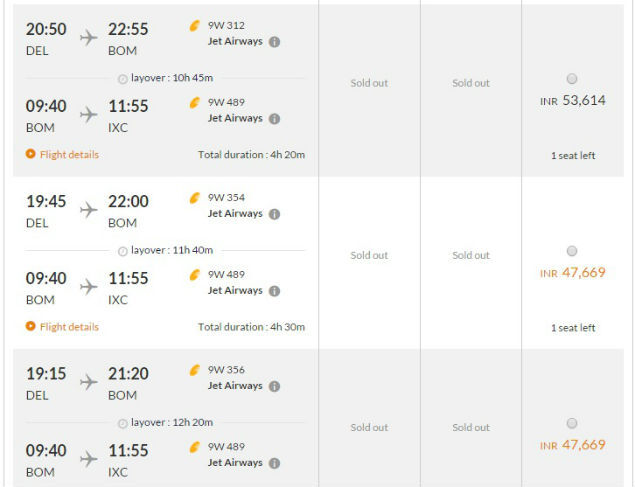Click info icon beside first 9W 489 flight
The image size is (635, 487).
[274, 119]
